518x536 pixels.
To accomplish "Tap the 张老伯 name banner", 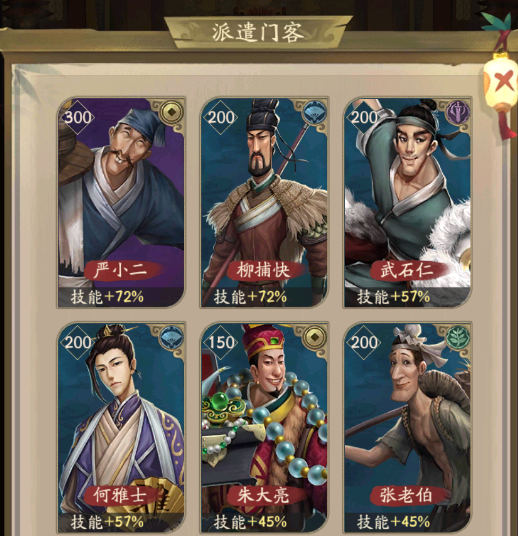I will coord(408,495).
